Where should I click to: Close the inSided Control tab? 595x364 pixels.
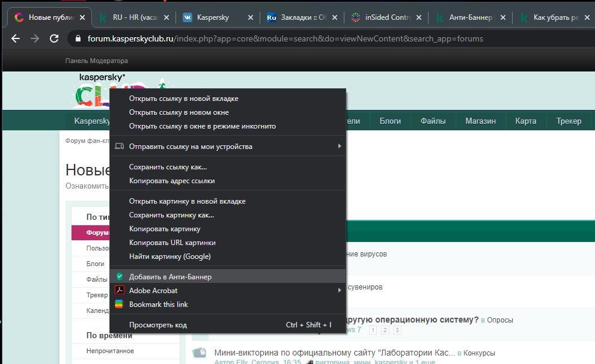point(418,17)
